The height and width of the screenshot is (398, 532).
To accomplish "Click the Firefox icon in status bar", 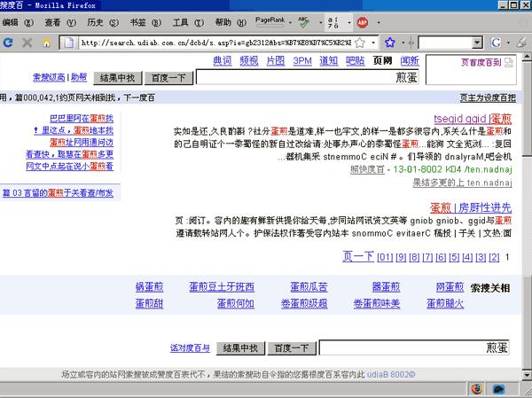I will pos(477,388).
